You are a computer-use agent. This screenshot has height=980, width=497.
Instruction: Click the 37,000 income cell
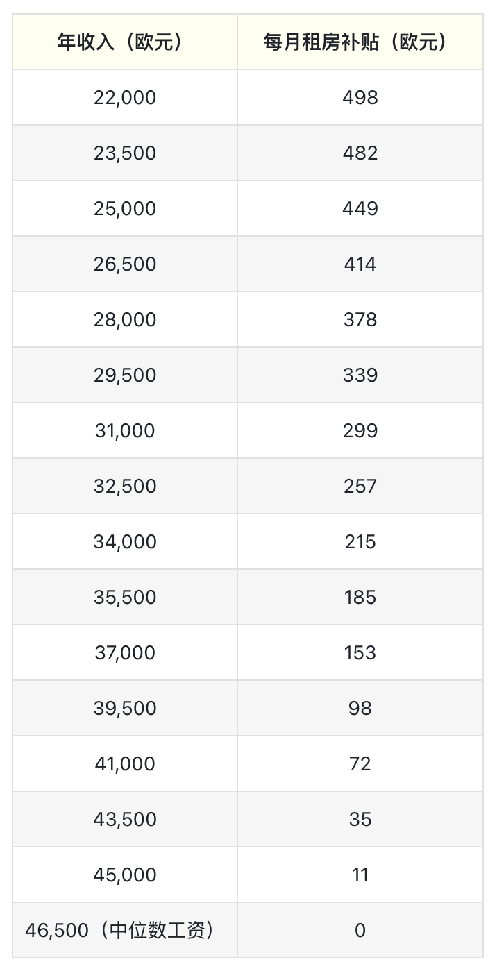point(125,652)
